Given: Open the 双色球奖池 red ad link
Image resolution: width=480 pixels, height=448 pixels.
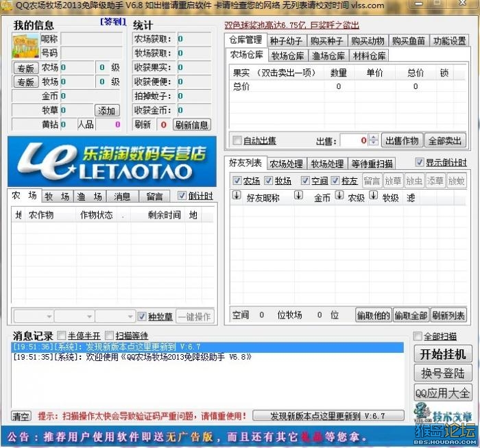Looking at the screenshot, I should point(291,25).
